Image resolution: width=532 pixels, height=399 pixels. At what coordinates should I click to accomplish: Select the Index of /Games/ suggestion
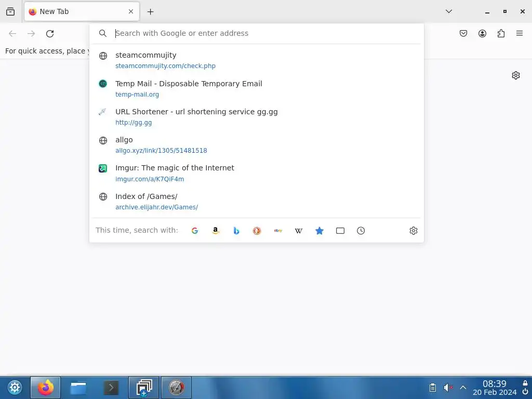[x=257, y=202]
